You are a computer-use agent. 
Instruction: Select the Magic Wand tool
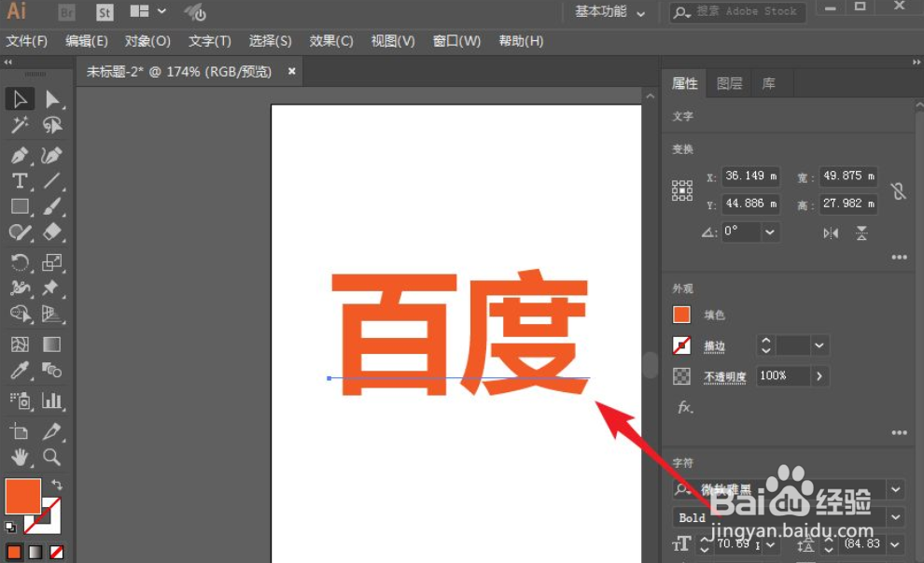point(20,125)
